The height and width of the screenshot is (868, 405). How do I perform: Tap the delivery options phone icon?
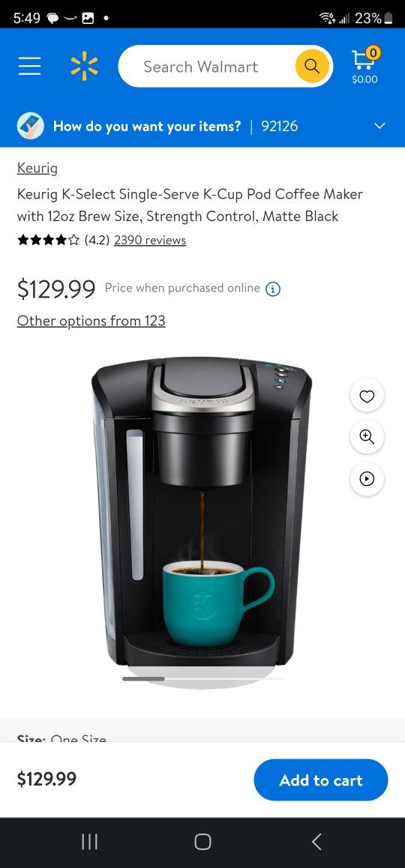pyautogui.click(x=31, y=126)
